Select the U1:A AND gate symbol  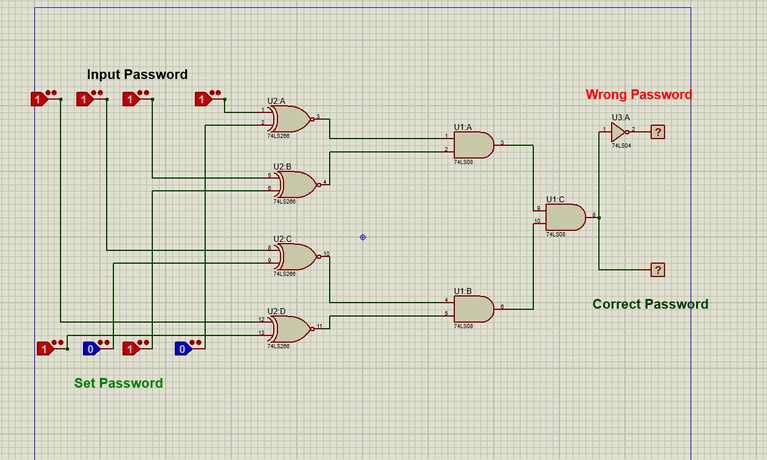coord(474,145)
